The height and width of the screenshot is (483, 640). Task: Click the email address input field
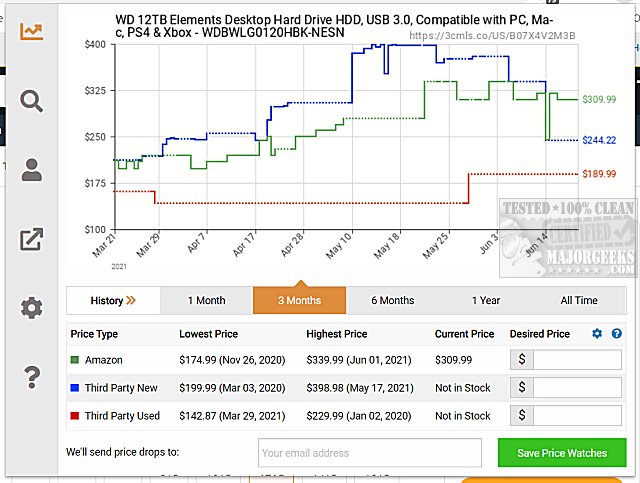(x=369, y=453)
